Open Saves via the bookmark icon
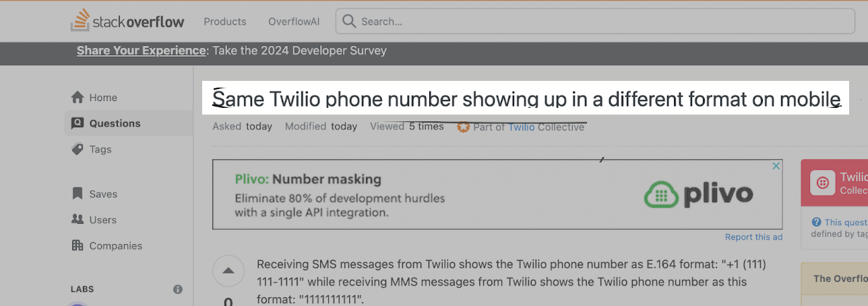 [x=77, y=194]
